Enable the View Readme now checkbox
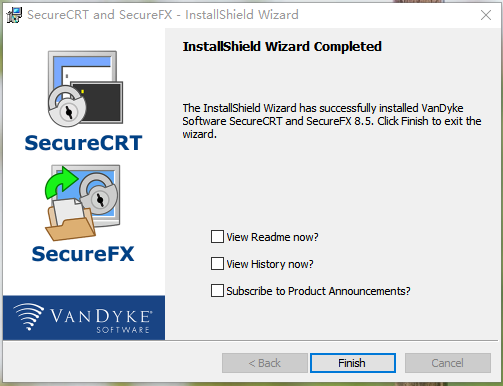Screen dimensions: 503x386 click(217, 237)
